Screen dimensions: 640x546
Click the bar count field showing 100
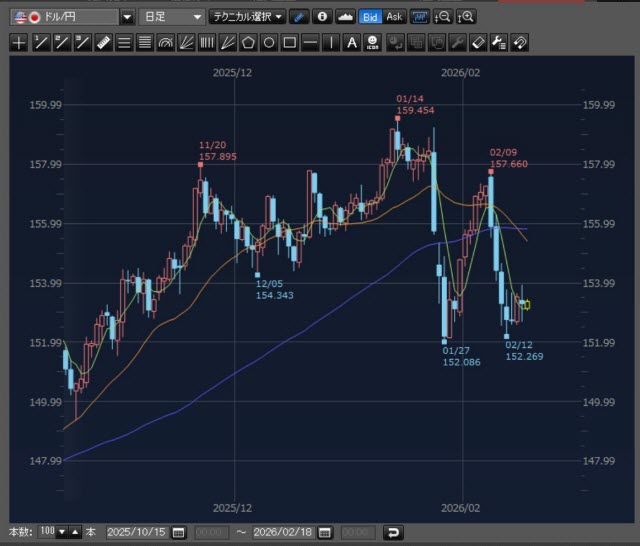47,531
